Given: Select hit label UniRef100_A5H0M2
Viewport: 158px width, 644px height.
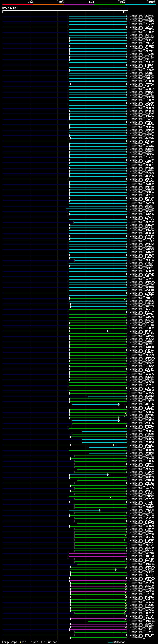Looking at the screenshot, I should 142,84.
